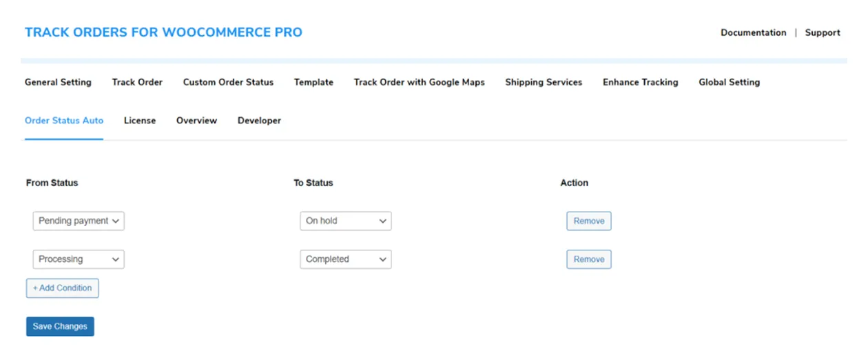Open the Documentation link

(754, 32)
